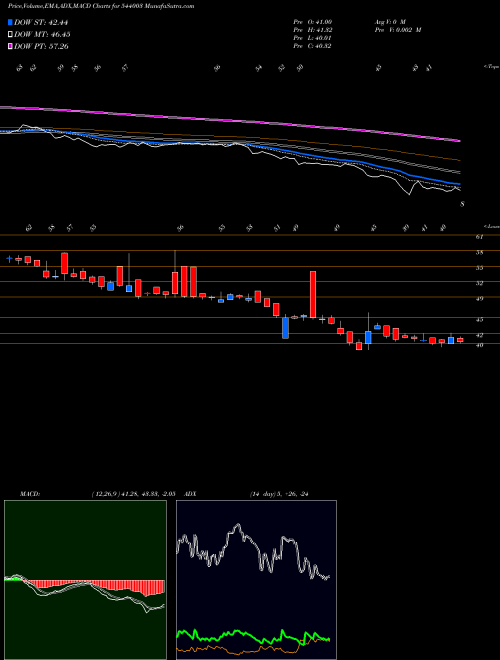Image resolution: width=500 pixels, height=660 pixels.
Task: Click the MACD panel heading label
Action: coord(29,493)
